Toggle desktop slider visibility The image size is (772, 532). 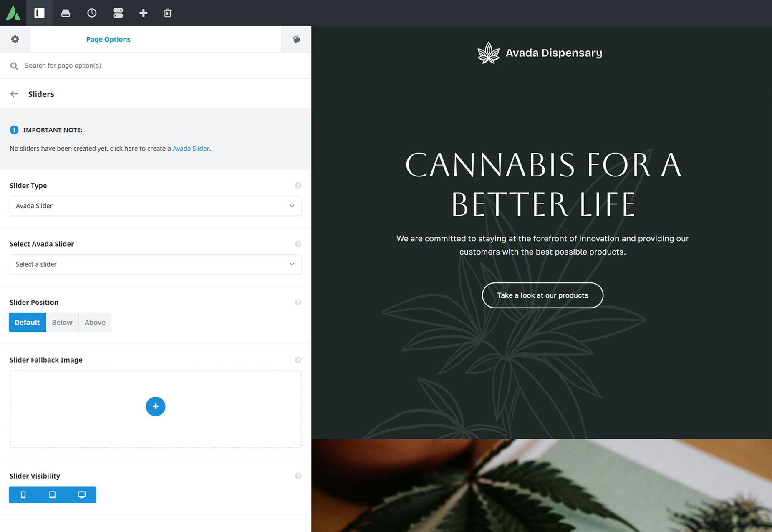tap(82, 494)
